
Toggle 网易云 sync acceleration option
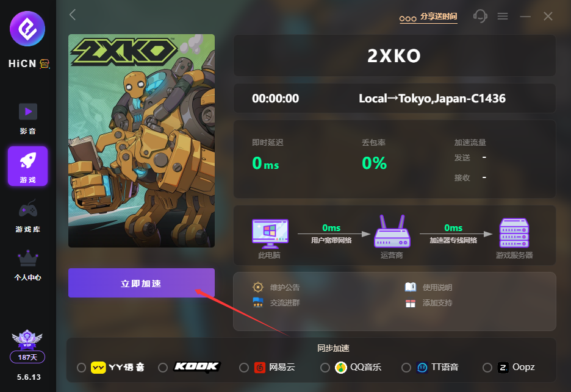point(244,368)
